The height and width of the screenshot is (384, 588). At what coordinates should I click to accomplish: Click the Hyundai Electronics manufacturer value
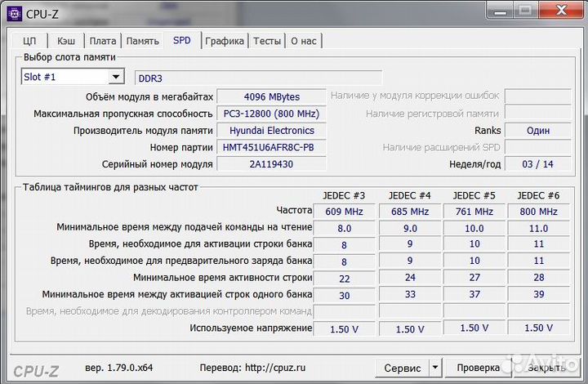tap(271, 131)
